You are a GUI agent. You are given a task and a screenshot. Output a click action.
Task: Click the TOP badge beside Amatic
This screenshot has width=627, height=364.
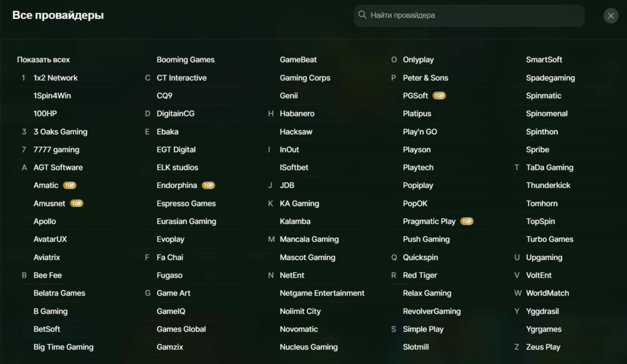[70, 185]
